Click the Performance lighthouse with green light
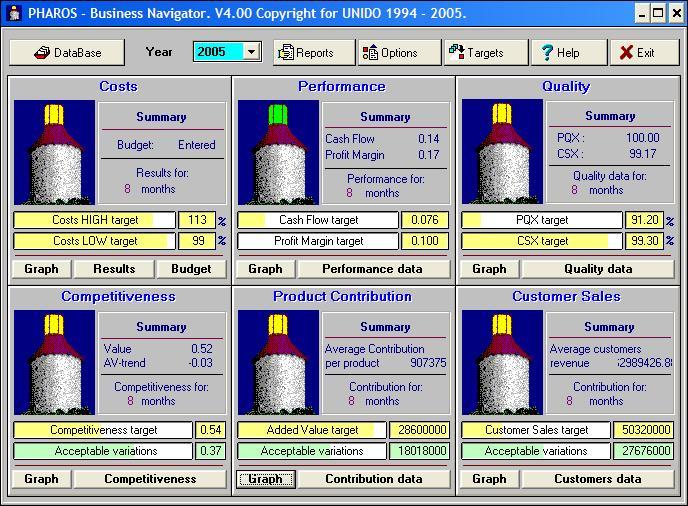The height and width of the screenshot is (506, 688). point(278,152)
